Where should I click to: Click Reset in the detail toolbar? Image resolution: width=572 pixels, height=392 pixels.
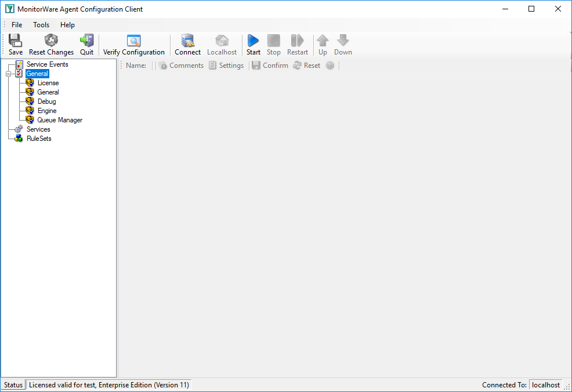click(x=307, y=66)
